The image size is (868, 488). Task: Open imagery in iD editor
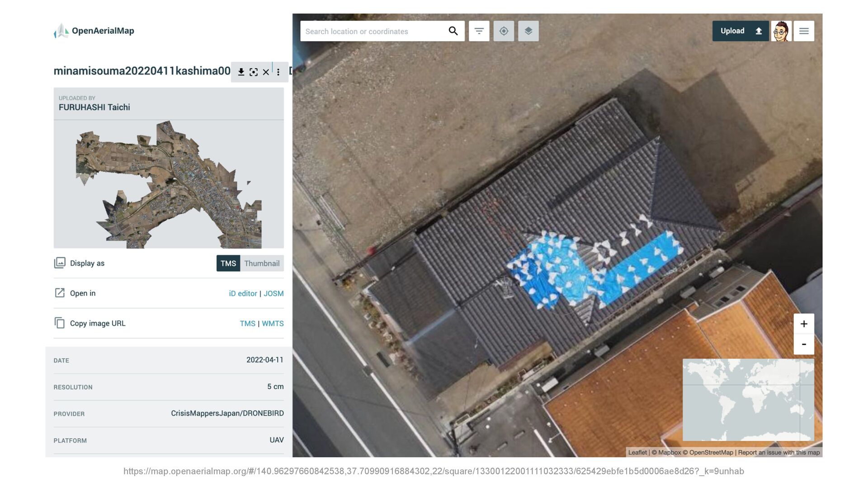tap(243, 294)
